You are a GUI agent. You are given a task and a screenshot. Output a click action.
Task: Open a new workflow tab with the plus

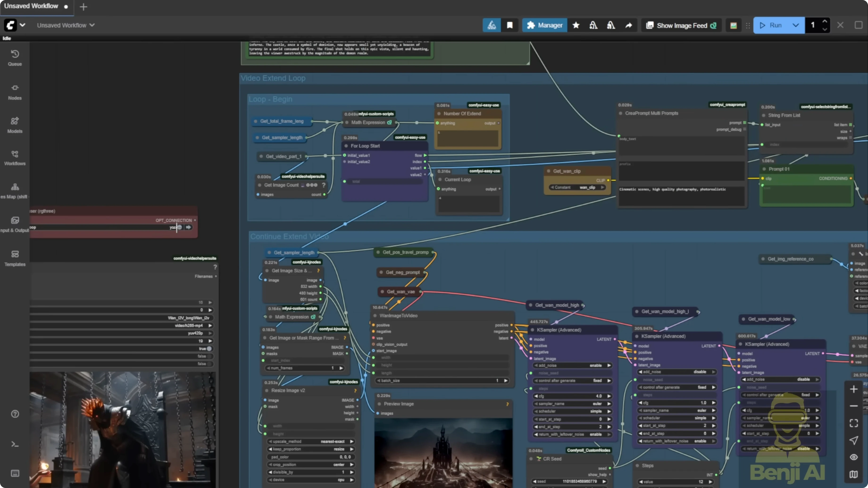(83, 7)
